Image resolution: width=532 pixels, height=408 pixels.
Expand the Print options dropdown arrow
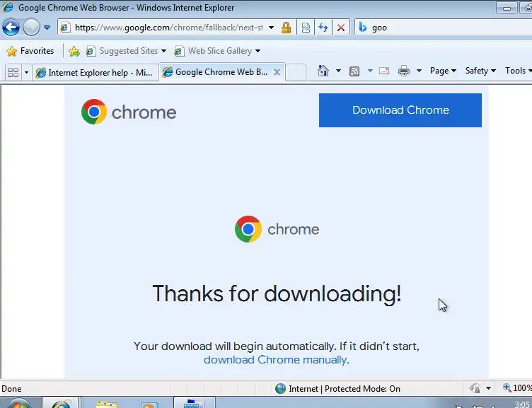pos(419,71)
